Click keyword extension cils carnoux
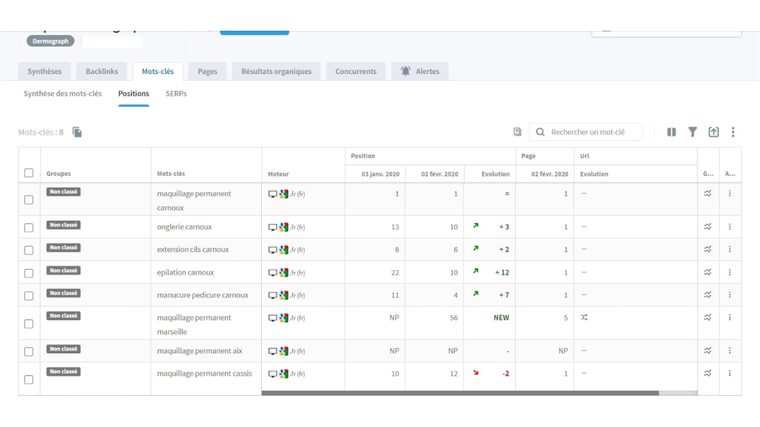760x427 pixels. point(193,249)
